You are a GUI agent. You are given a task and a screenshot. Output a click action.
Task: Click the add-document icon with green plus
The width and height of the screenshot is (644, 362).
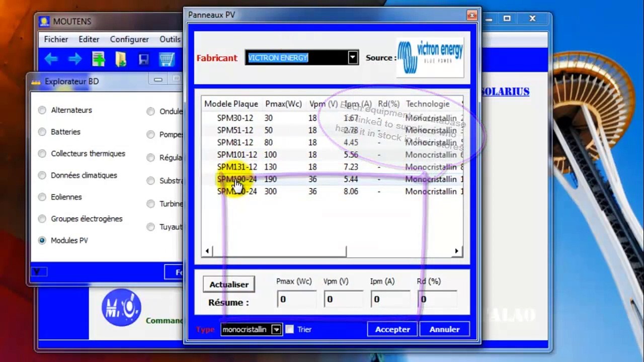(x=98, y=59)
